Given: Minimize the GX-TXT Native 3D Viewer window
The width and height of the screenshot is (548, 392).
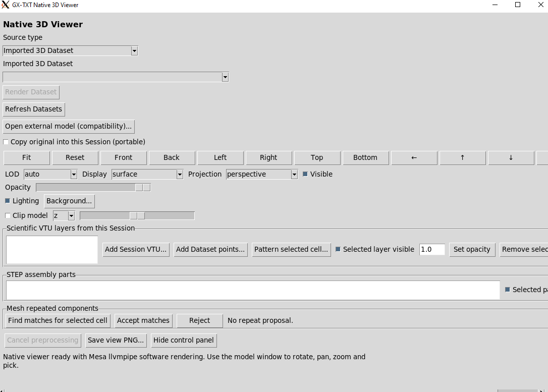Looking at the screenshot, I should point(495,5).
